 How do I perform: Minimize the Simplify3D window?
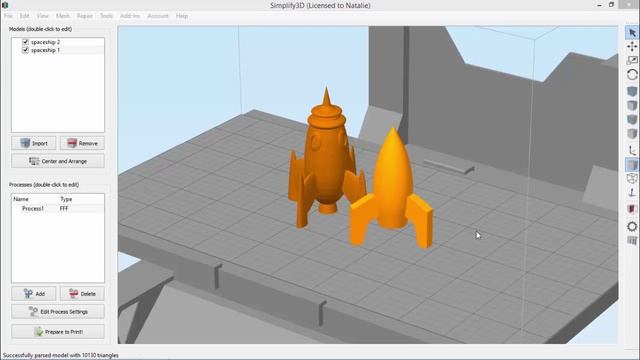[600, 5]
